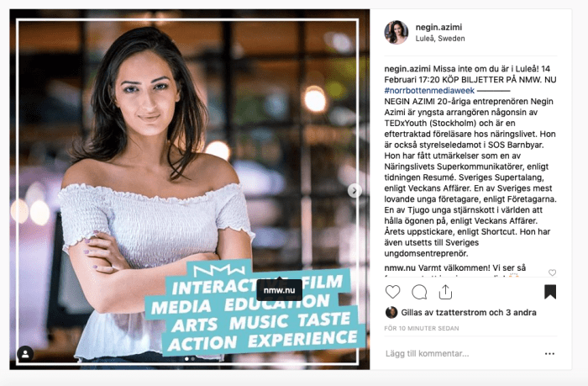The height and width of the screenshot is (386, 588).
Task: Focus the 'Lägg till kommentar' field
Action: coord(461,354)
